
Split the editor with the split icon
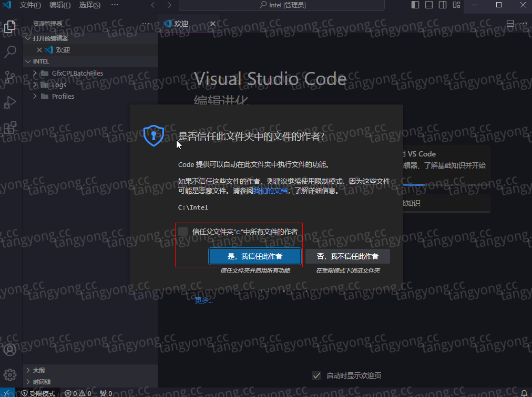click(510, 24)
